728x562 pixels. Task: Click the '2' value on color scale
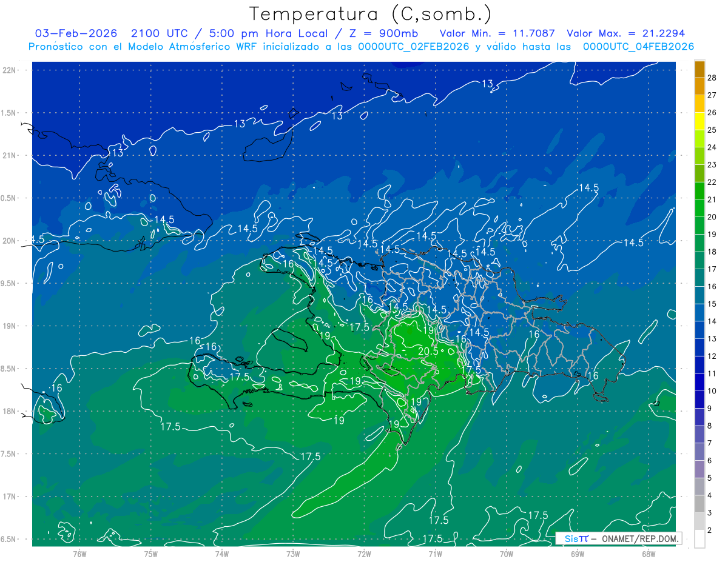(710, 530)
